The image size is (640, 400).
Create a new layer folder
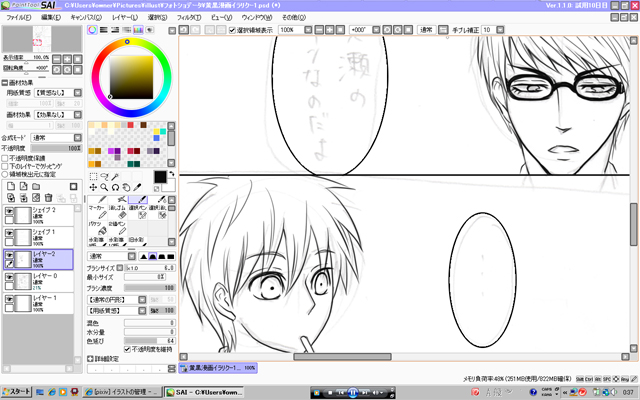click(36, 187)
